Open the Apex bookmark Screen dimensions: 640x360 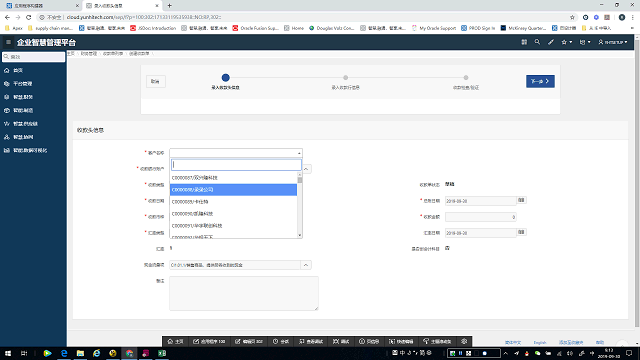(13, 28)
